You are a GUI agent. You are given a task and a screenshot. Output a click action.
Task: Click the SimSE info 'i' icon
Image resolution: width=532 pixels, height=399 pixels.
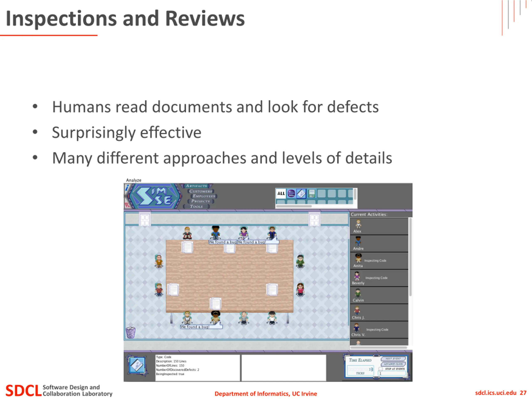tap(127, 188)
